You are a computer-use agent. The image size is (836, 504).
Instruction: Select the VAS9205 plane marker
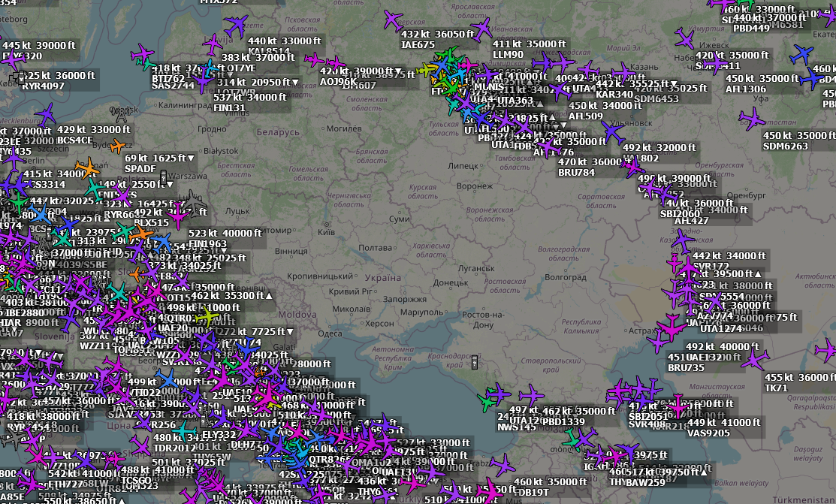[678, 406]
